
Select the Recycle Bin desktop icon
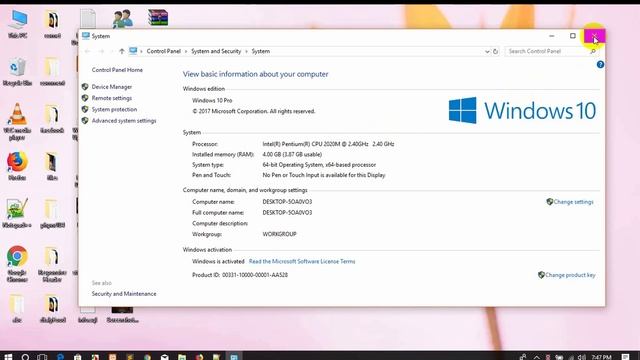tap(17, 72)
